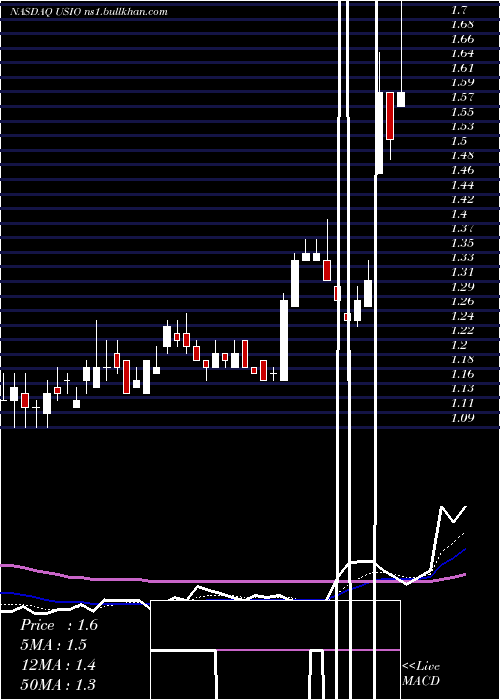Click the 1.53 price axis label
This screenshot has height=700, width=500.
point(462,126)
